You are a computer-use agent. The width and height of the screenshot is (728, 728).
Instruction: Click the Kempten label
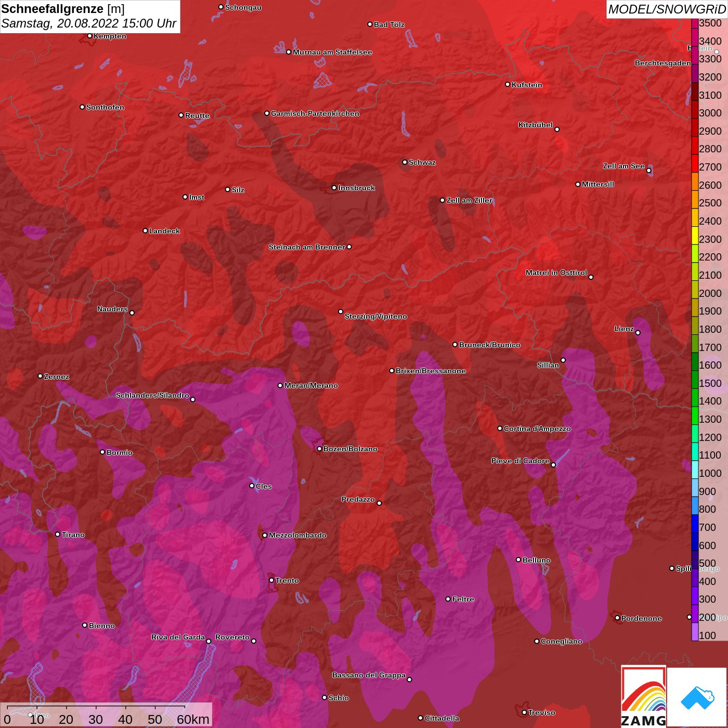[110, 36]
